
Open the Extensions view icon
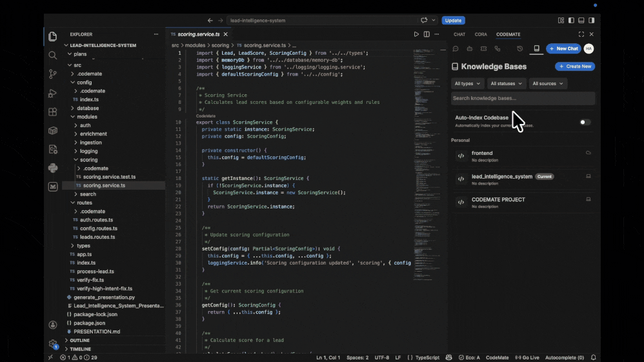point(52,112)
